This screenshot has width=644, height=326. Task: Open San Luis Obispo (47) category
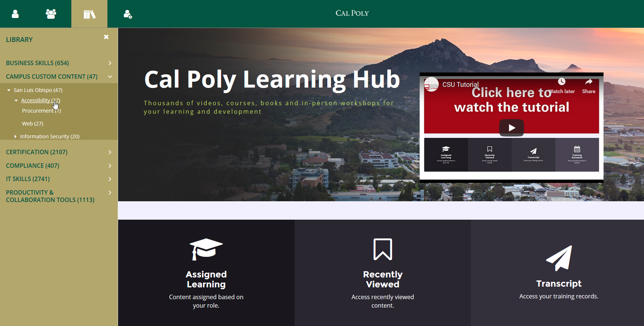coord(38,90)
